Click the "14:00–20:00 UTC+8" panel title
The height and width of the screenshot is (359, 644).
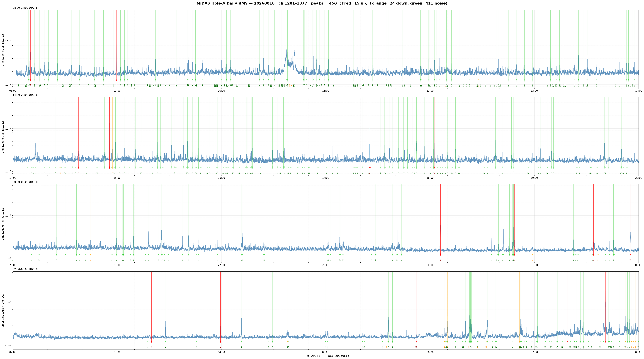pyautogui.click(x=25, y=95)
